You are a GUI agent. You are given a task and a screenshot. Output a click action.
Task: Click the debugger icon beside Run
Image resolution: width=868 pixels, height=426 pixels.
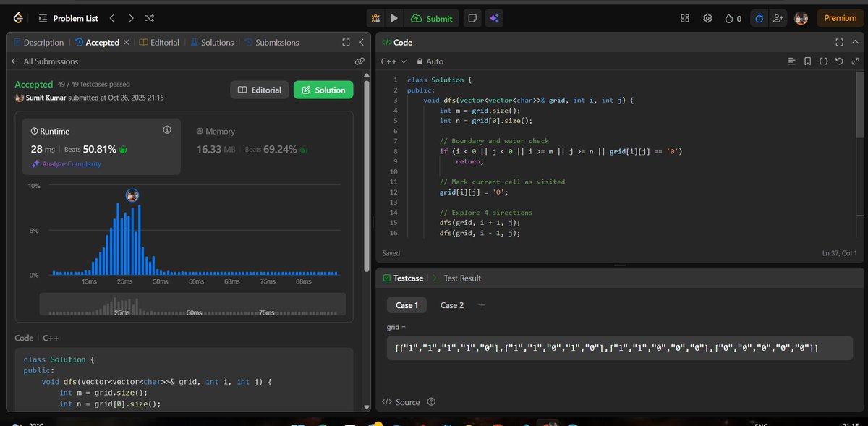tap(375, 18)
